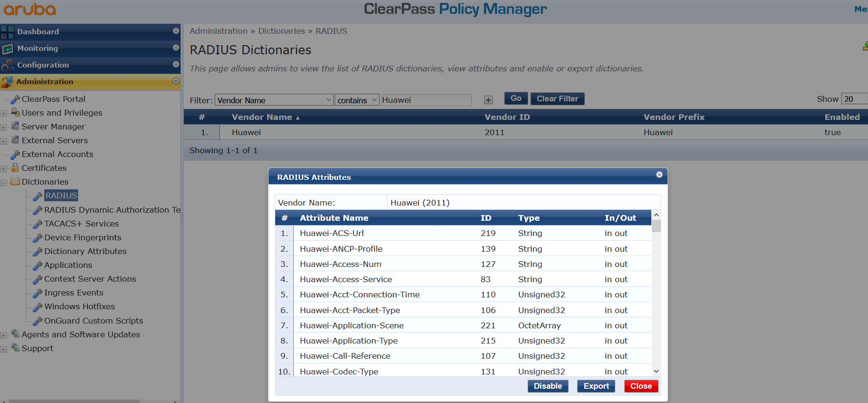This screenshot has width=868, height=403.
Task: Expand Certificates tree node
Action: click(x=4, y=168)
